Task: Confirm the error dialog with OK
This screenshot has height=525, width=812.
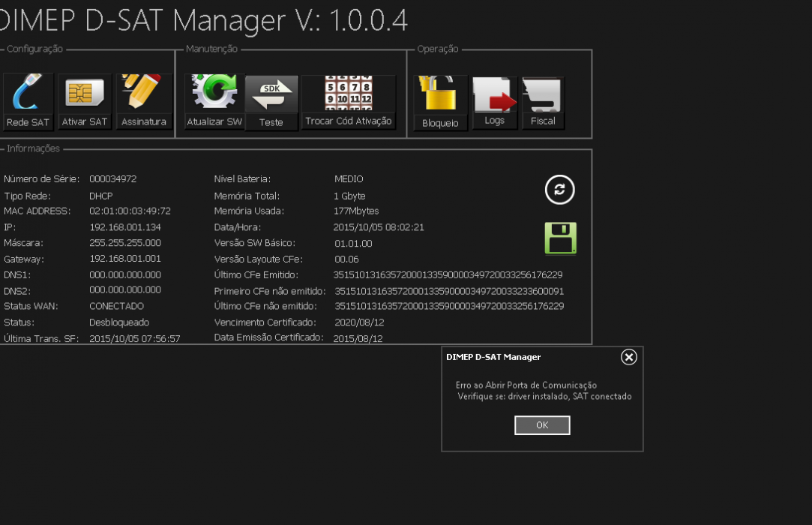Action: click(542, 425)
